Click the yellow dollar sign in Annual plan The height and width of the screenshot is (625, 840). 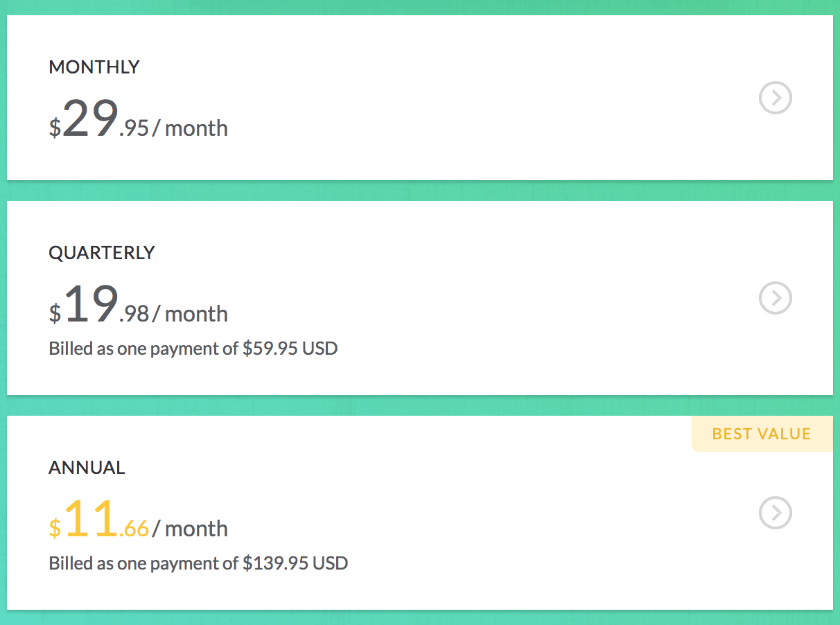(55, 529)
